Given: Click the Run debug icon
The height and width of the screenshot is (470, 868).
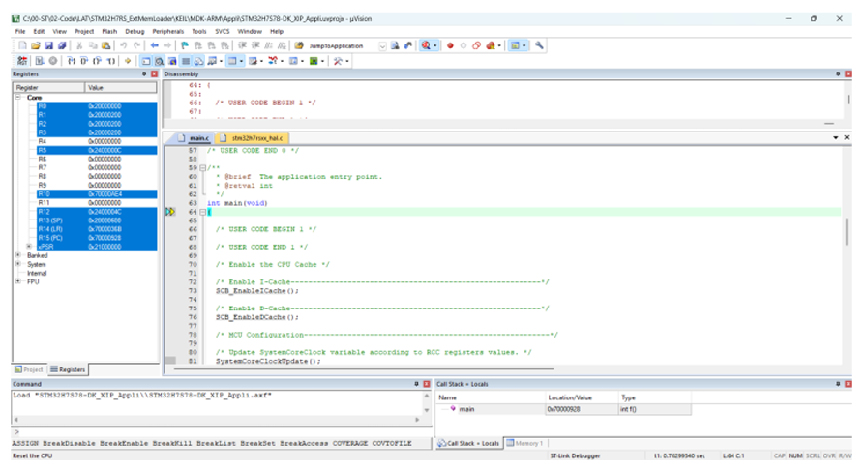Looking at the screenshot, I should click(40, 61).
